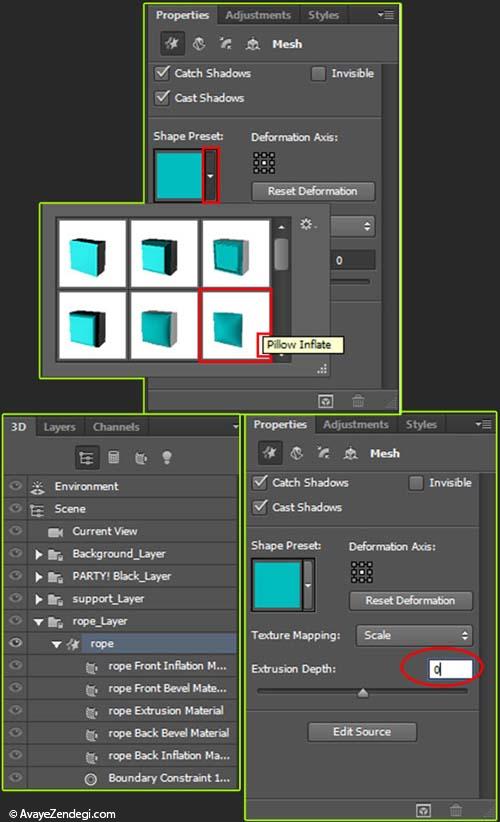Filter 3D panel by meshes

(114, 458)
